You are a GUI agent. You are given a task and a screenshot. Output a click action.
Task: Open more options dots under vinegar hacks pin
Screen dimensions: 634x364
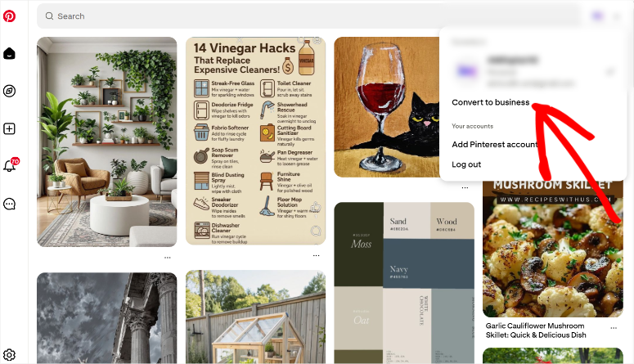317,255
